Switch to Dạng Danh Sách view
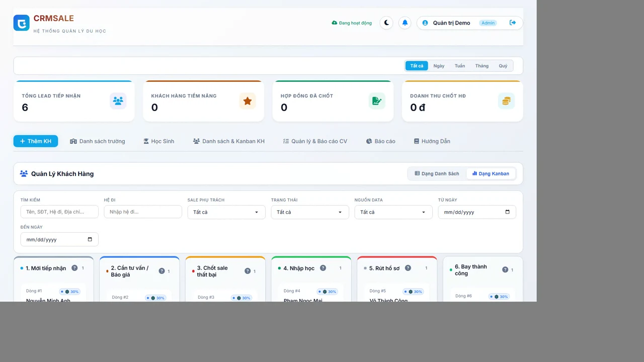Viewport: 644px width, 362px height. click(x=437, y=173)
